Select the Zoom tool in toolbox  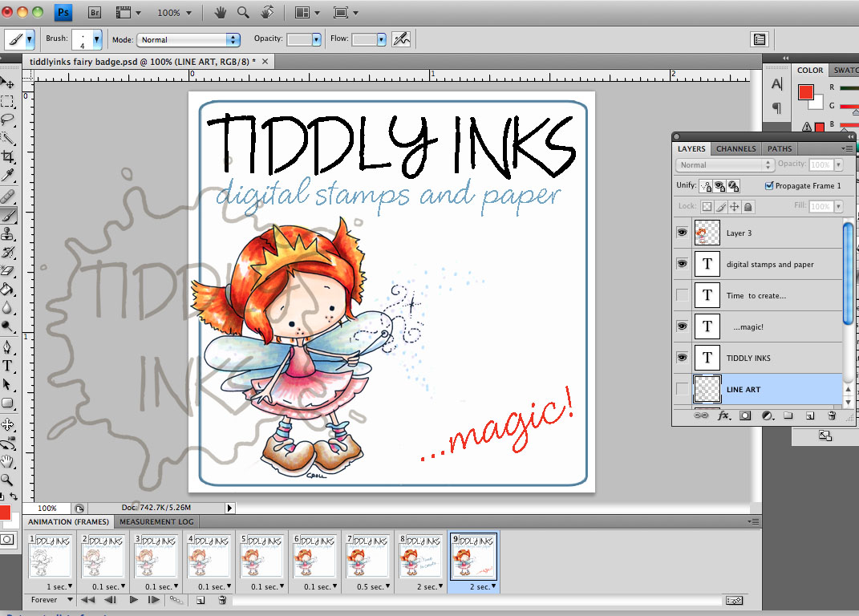pyautogui.click(x=7, y=480)
